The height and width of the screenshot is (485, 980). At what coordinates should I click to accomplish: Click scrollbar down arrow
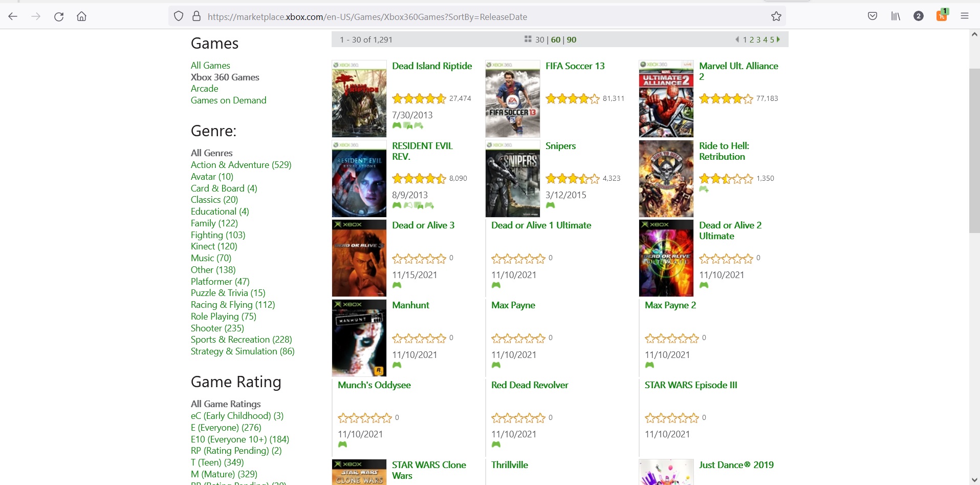pyautogui.click(x=974, y=479)
